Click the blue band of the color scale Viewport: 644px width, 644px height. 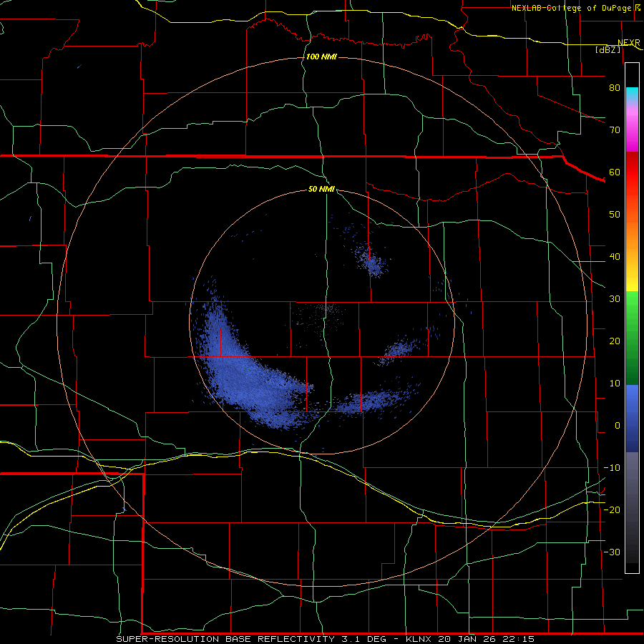[632, 419]
